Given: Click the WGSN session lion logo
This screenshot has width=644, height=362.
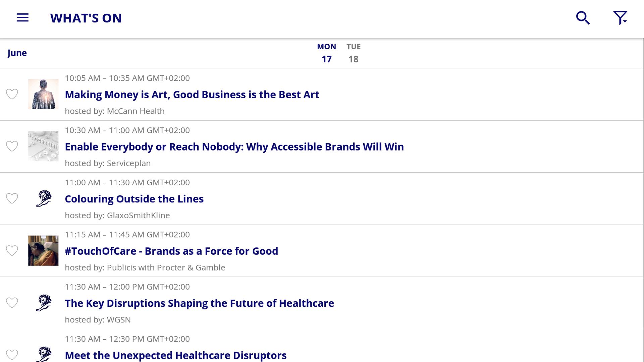Looking at the screenshot, I should [x=44, y=303].
